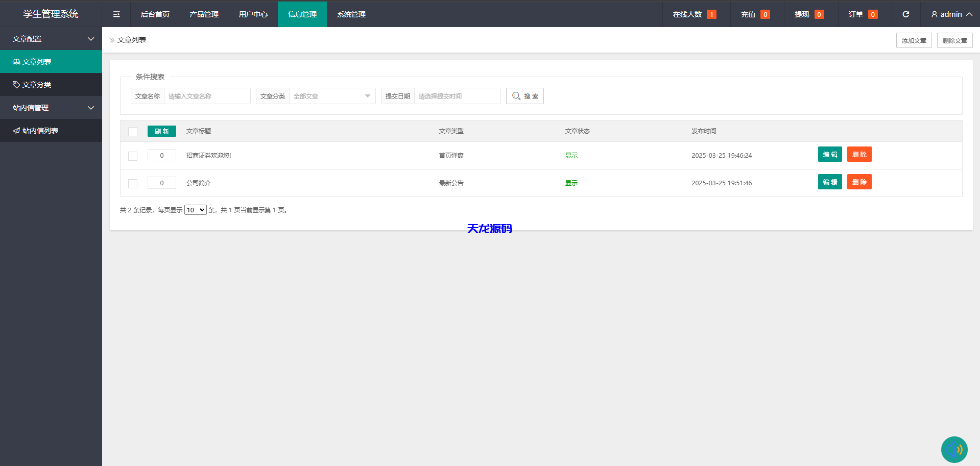
Task: Click the magnifier search button
Action: 524,96
